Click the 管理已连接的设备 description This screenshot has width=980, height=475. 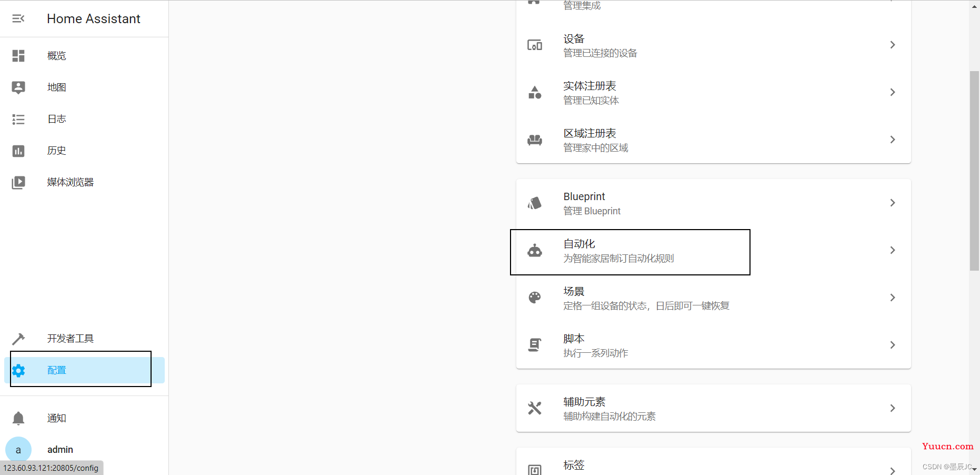click(x=600, y=53)
